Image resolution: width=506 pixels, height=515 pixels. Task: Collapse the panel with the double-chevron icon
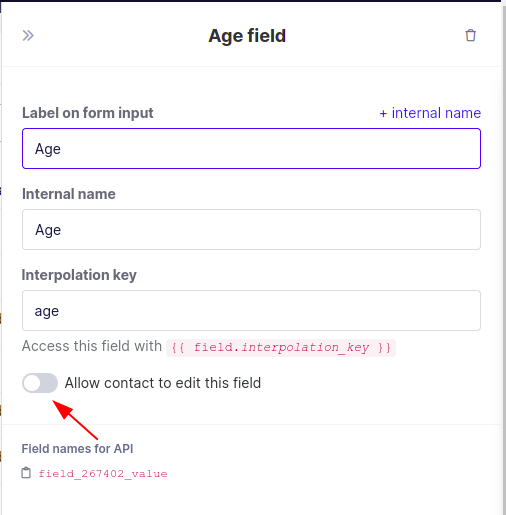28,36
